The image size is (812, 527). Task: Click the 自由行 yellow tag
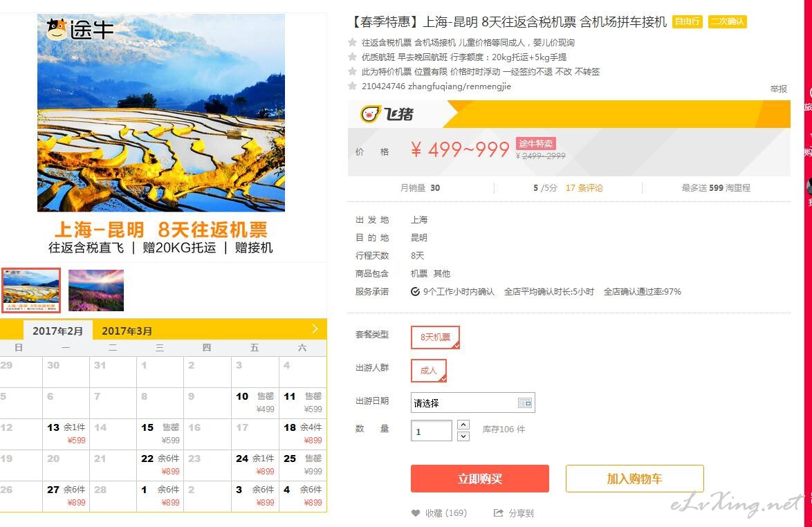688,21
